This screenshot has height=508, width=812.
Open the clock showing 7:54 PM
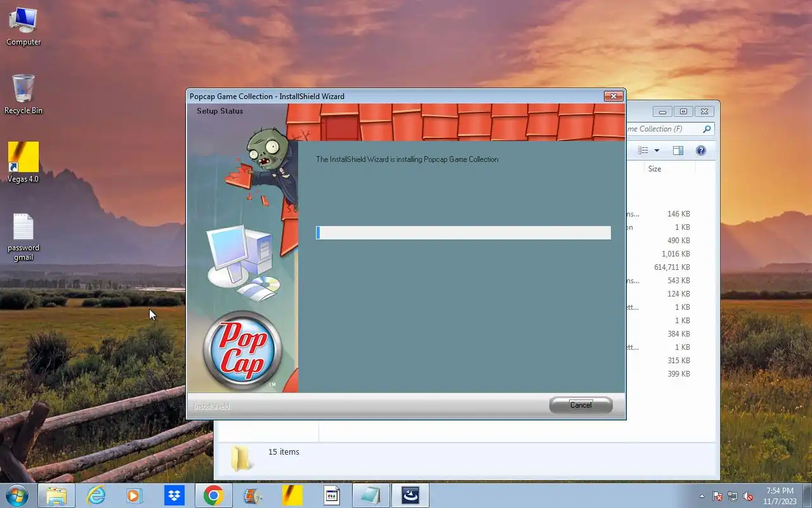(x=780, y=496)
